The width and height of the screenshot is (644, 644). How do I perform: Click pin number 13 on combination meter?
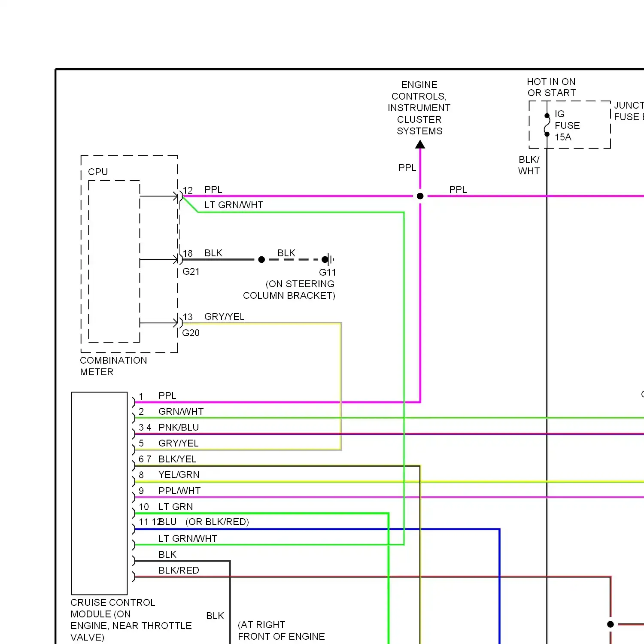(188, 317)
